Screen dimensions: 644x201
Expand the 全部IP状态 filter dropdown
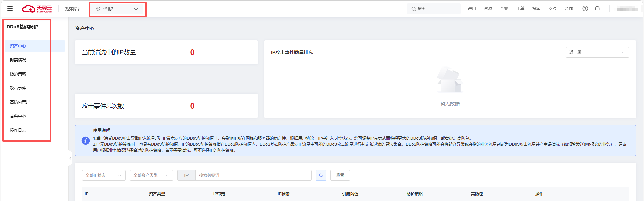(x=104, y=175)
